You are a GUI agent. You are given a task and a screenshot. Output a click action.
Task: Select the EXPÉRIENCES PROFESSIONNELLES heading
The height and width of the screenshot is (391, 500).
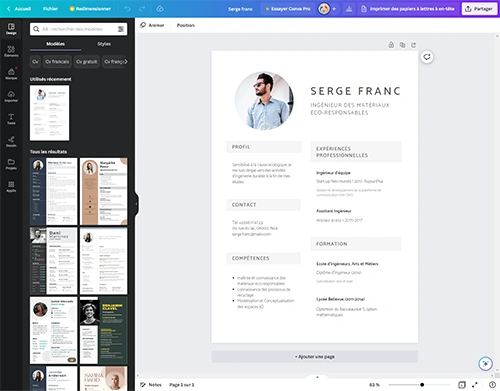[342, 152]
